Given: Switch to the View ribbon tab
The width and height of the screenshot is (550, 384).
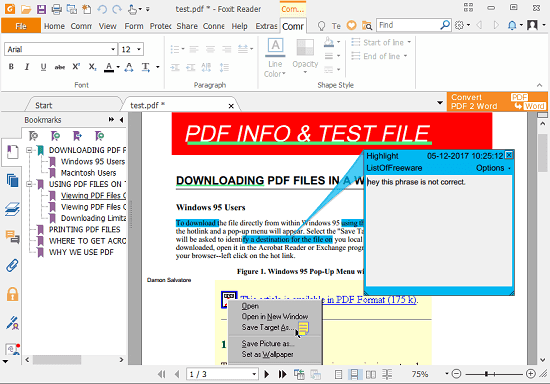Looking at the screenshot, I should pos(107,26).
